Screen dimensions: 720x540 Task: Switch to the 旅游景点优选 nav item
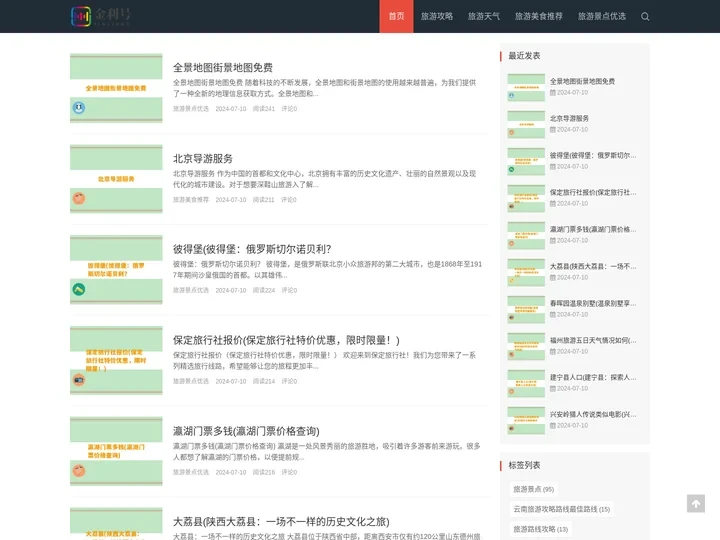[x=602, y=17]
